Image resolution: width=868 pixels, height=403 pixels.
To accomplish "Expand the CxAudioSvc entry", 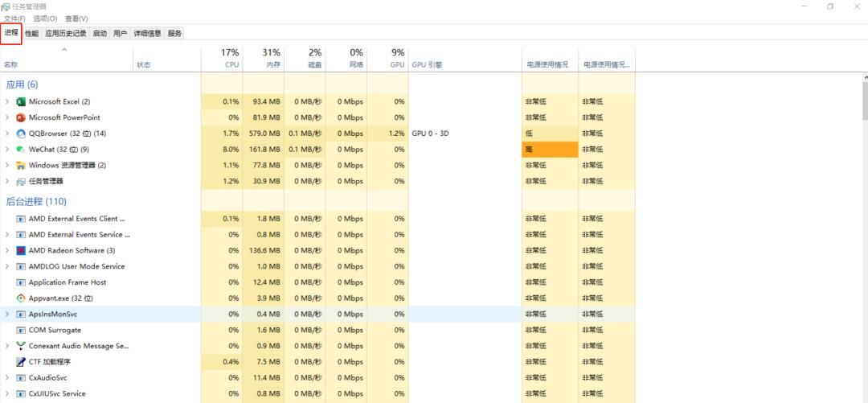I will pyautogui.click(x=7, y=377).
